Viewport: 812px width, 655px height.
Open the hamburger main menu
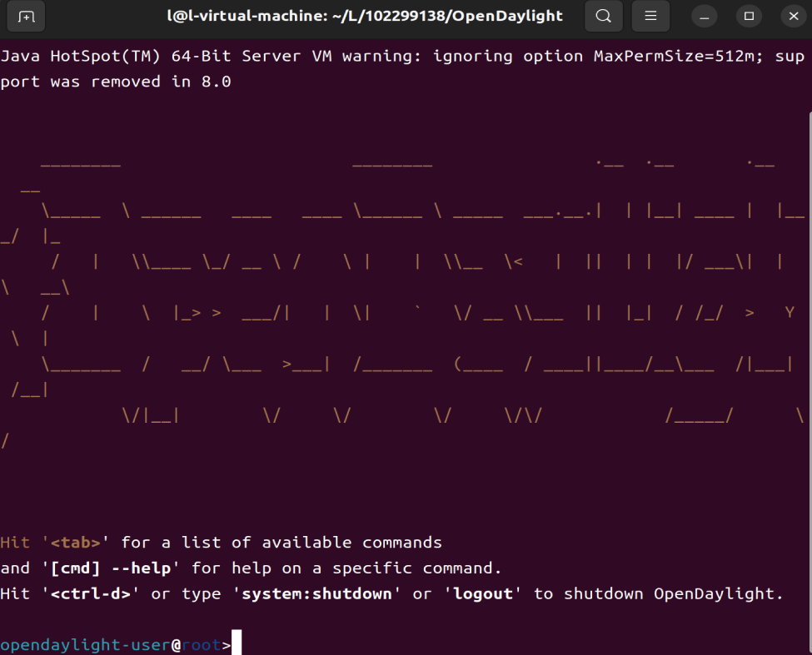tap(650, 17)
